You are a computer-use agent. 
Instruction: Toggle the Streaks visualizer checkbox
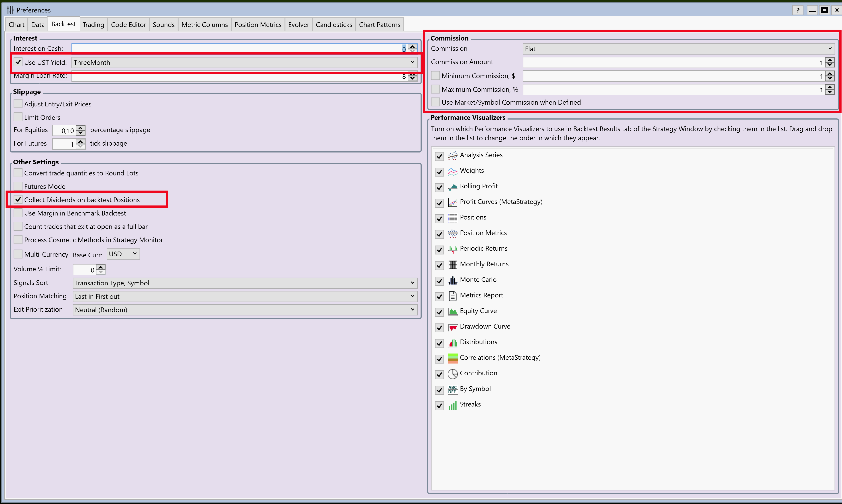pyautogui.click(x=439, y=406)
